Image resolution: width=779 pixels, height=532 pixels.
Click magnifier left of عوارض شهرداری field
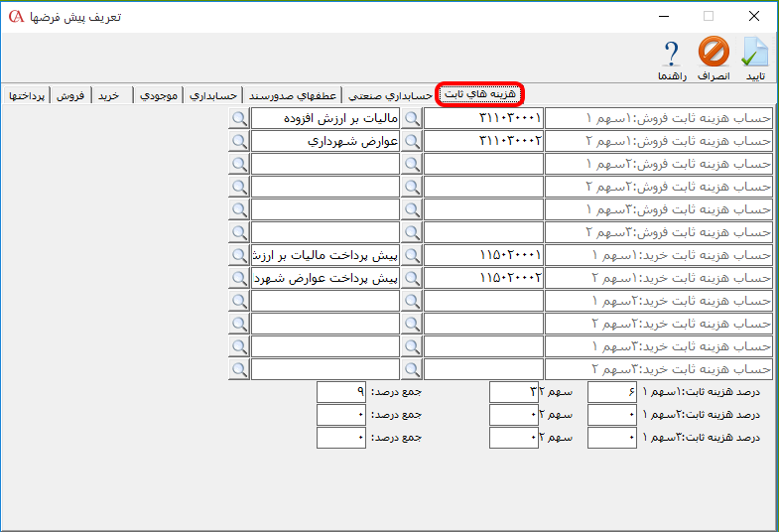pyautogui.click(x=239, y=141)
